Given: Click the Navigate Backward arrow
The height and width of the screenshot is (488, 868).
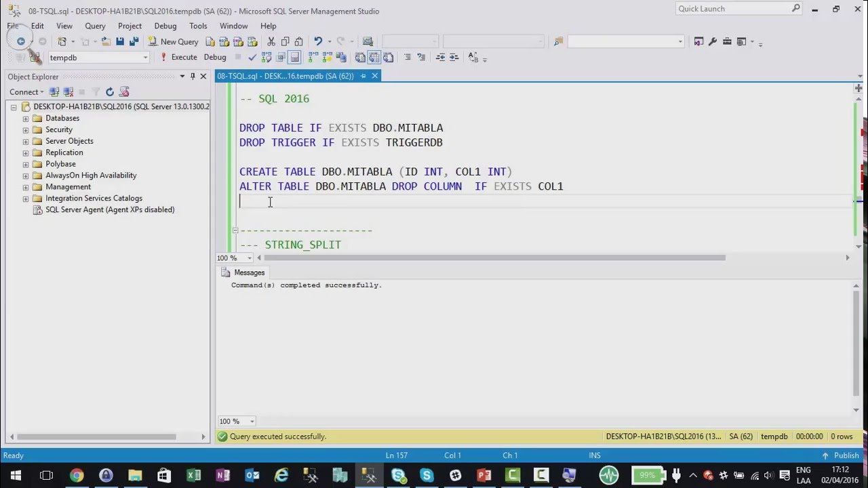Looking at the screenshot, I should pyautogui.click(x=21, y=41).
